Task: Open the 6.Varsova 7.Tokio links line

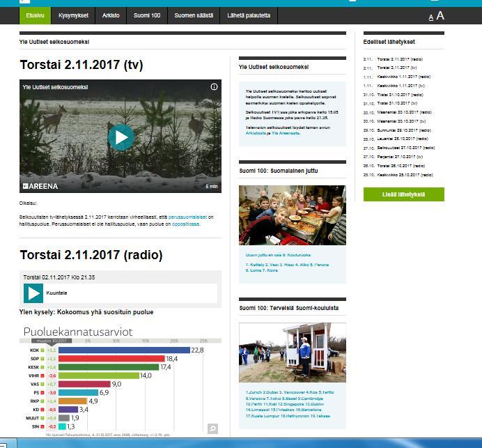Action: pyautogui.click(x=284, y=399)
